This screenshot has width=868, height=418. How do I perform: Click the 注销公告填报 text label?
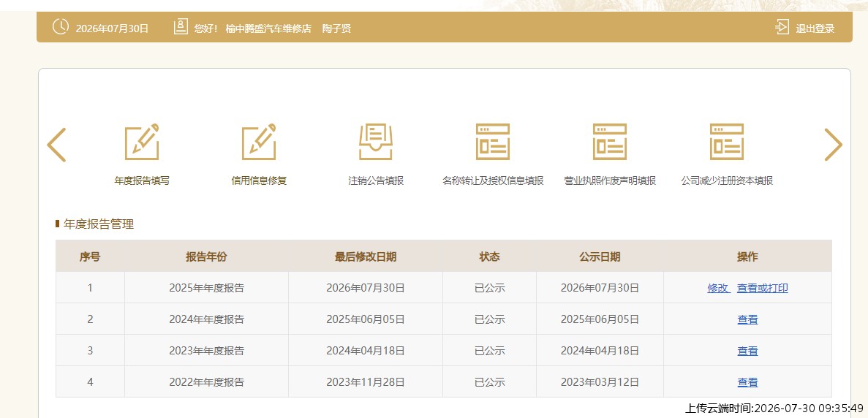(376, 180)
